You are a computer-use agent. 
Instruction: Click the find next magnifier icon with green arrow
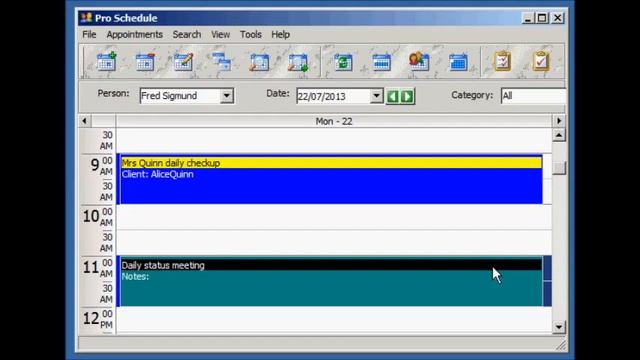(298, 62)
